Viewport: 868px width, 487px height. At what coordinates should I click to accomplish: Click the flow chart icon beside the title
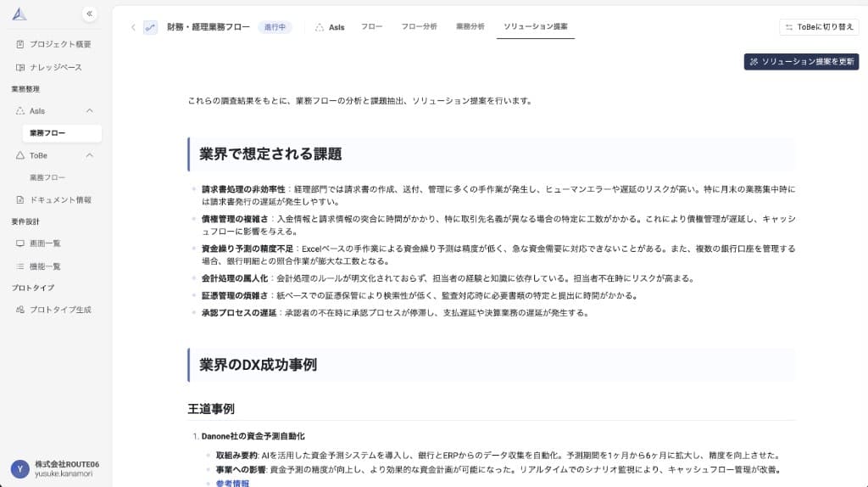click(150, 27)
